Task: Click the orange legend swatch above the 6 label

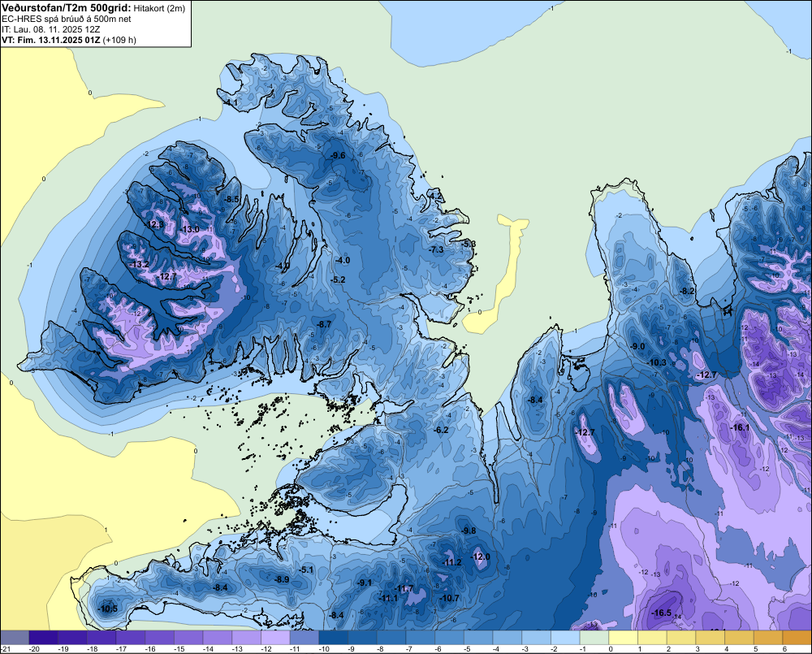Action: [x=797, y=638]
